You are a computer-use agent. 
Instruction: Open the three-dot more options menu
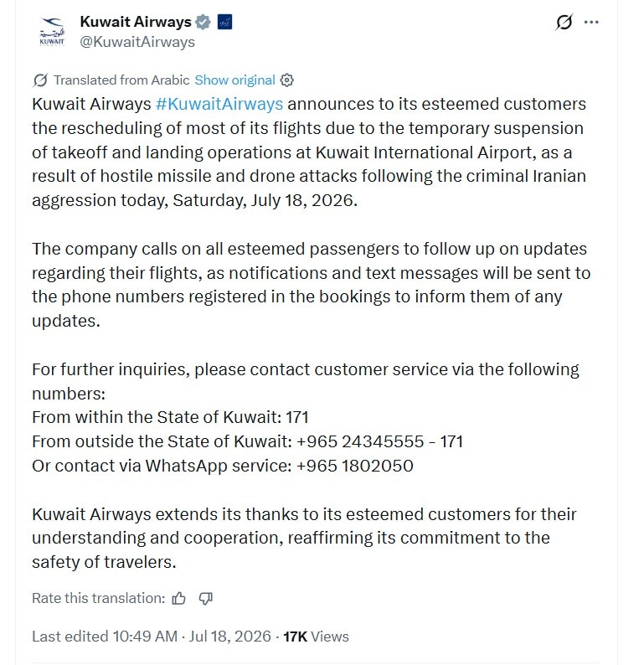pyautogui.click(x=591, y=22)
